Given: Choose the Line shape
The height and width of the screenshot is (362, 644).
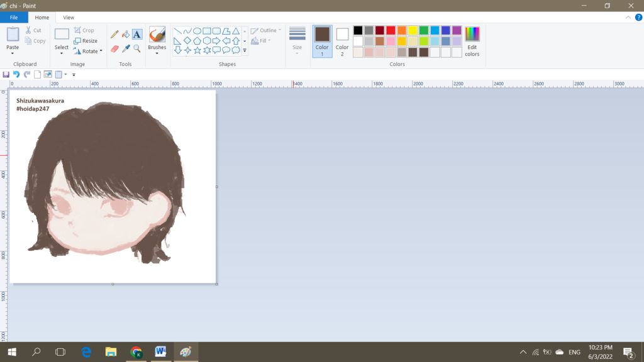Looking at the screenshot, I should point(177,31).
